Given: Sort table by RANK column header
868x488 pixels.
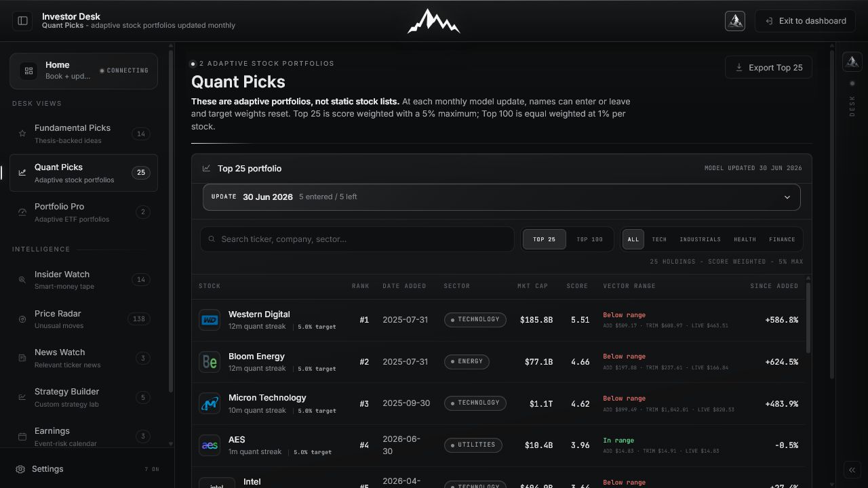Looking at the screenshot, I should click(361, 286).
